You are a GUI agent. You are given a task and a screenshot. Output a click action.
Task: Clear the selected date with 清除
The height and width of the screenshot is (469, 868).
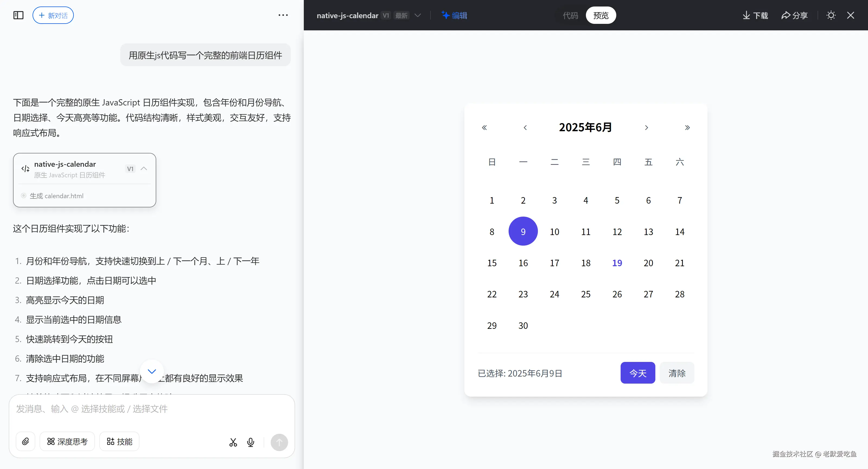pos(676,373)
